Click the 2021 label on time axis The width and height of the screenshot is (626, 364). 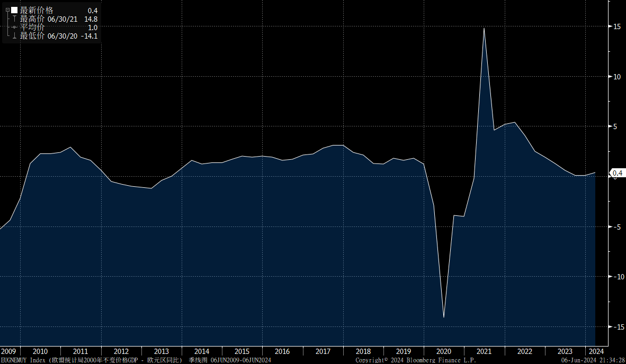(x=484, y=351)
